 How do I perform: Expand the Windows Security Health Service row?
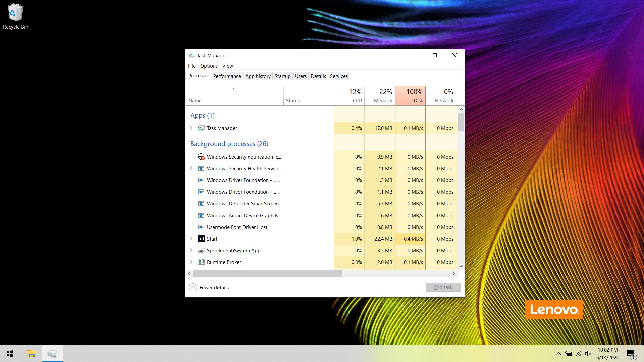pos(191,168)
